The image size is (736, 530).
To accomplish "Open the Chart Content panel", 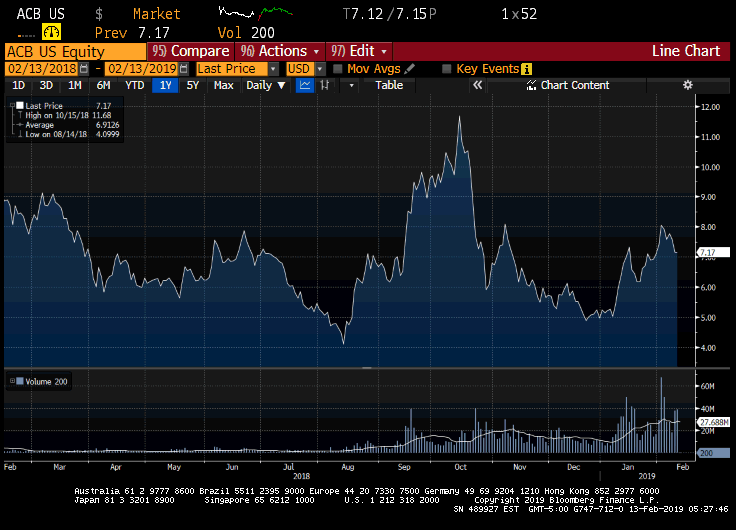I will tap(568, 85).
